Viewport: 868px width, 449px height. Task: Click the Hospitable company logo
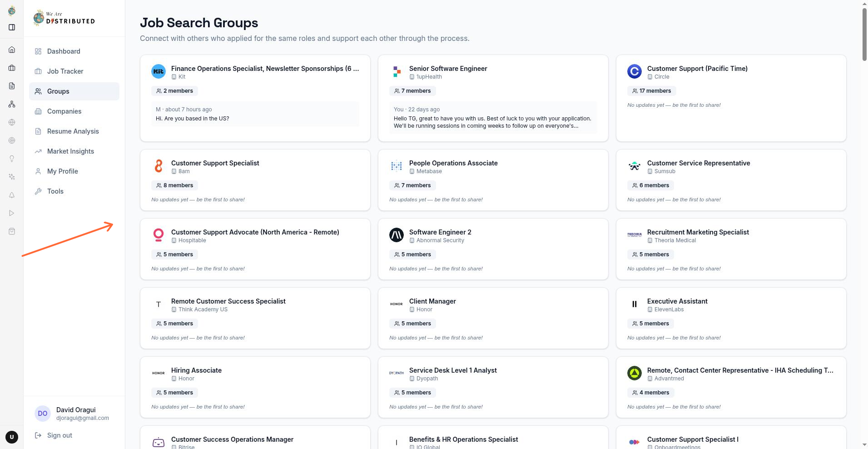coord(159,235)
